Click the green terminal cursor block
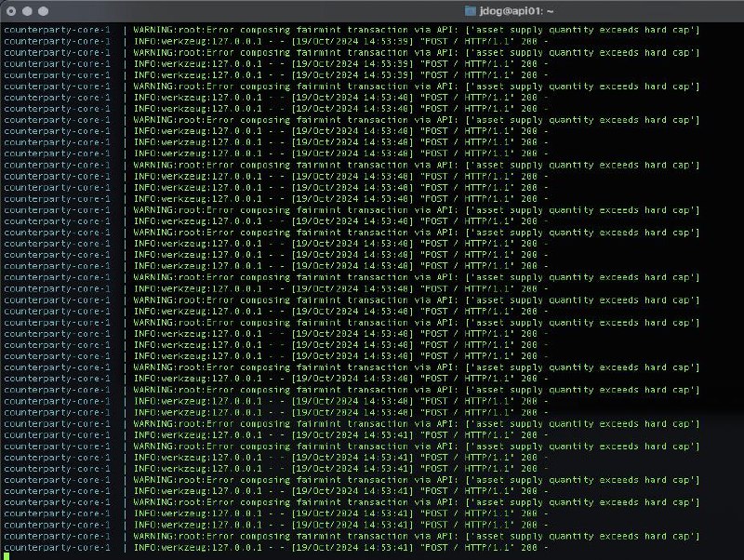The image size is (744, 560). [x=7, y=556]
